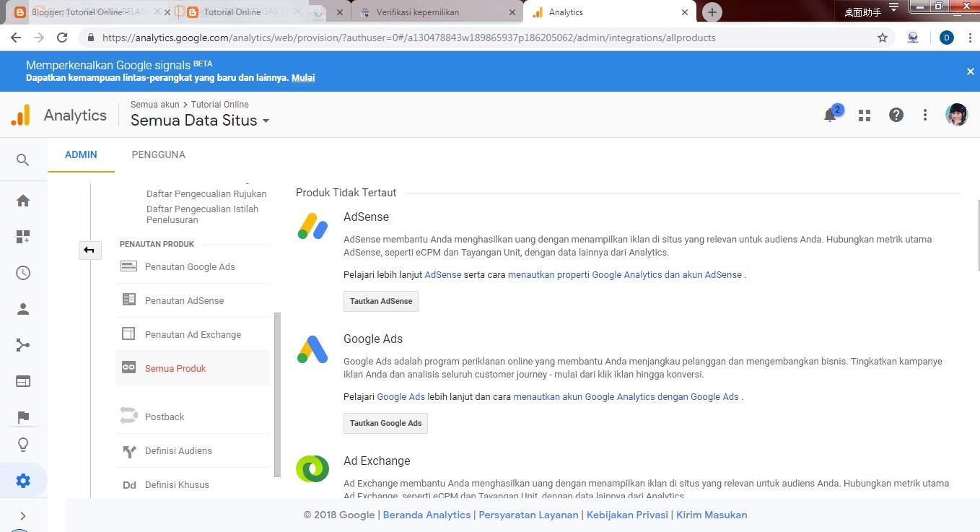The height and width of the screenshot is (532, 980).
Task: Open Daftar Pengecualian Rujukan
Action: click(206, 193)
